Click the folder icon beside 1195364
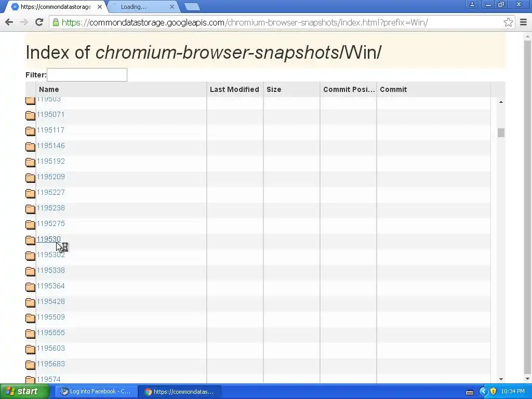This screenshot has height=399, width=532. [30, 287]
